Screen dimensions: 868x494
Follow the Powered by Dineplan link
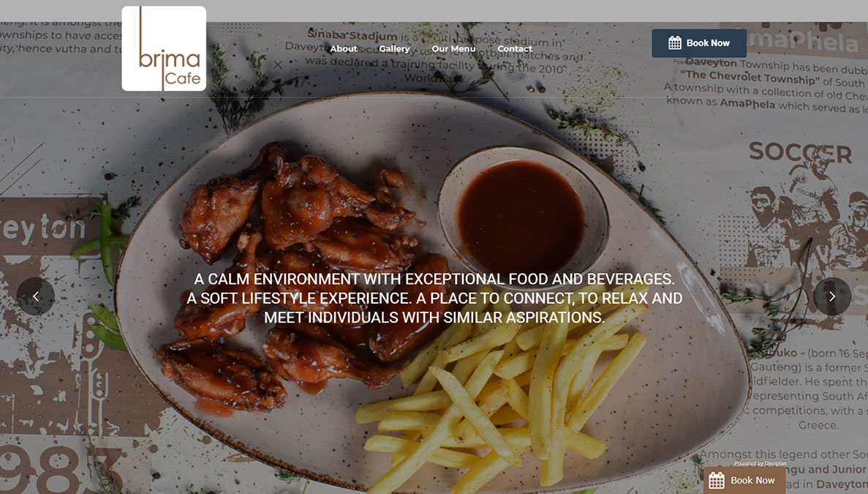tap(760, 463)
